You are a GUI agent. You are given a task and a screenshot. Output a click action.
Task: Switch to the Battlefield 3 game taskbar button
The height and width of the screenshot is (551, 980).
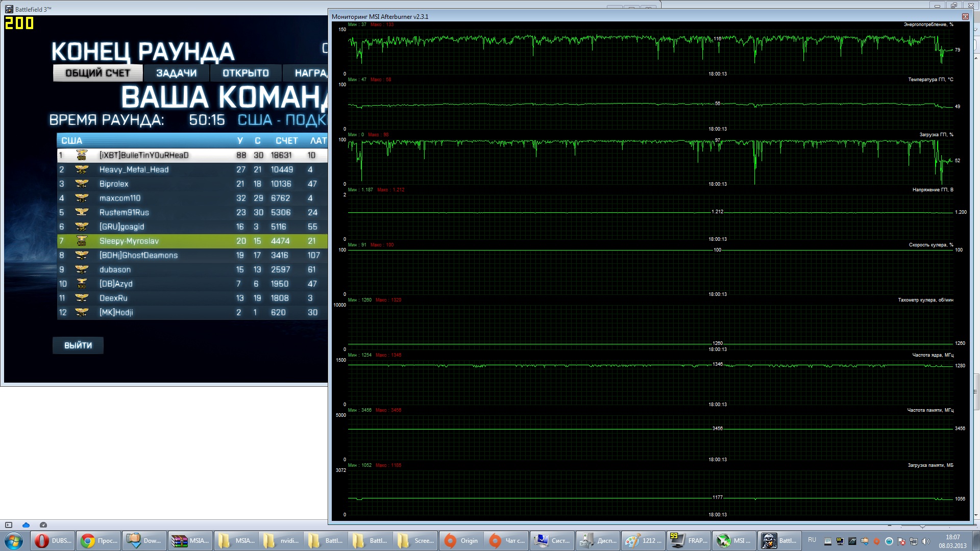coord(779,541)
